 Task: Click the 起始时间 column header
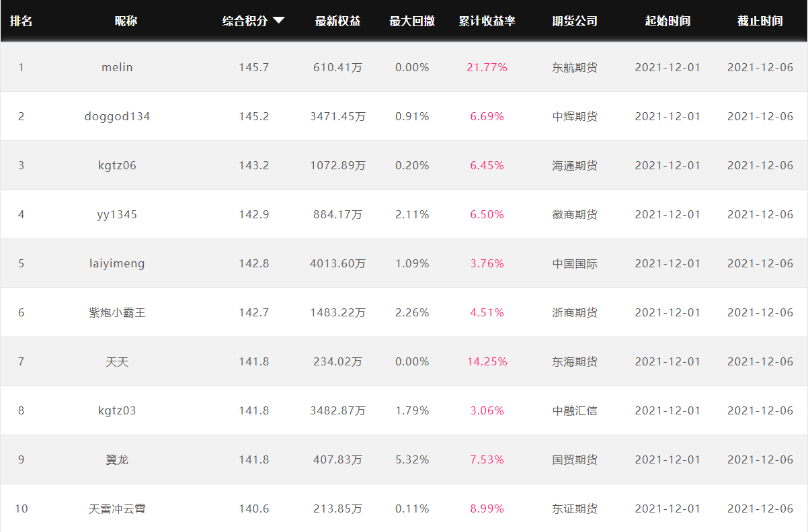point(668,21)
